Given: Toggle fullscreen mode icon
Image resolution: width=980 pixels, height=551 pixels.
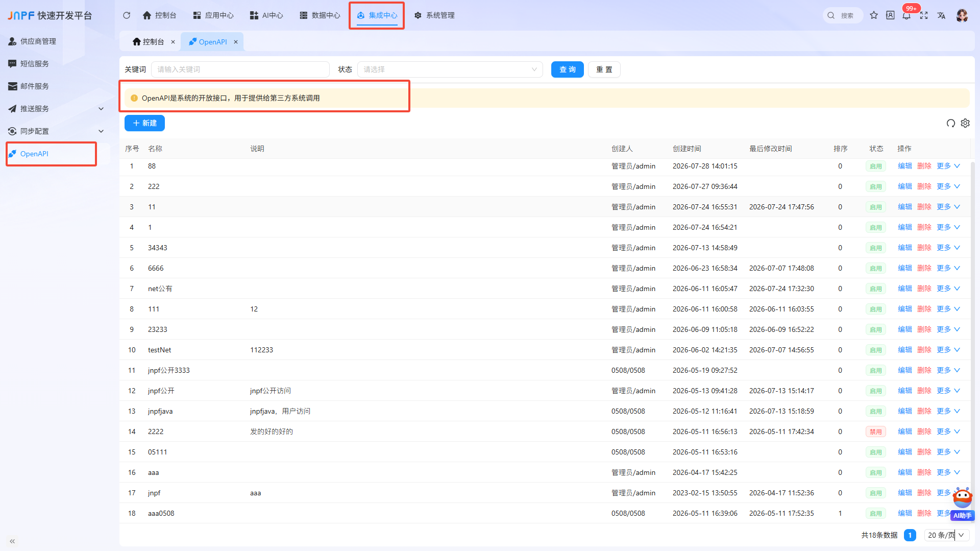Looking at the screenshot, I should click(924, 15).
